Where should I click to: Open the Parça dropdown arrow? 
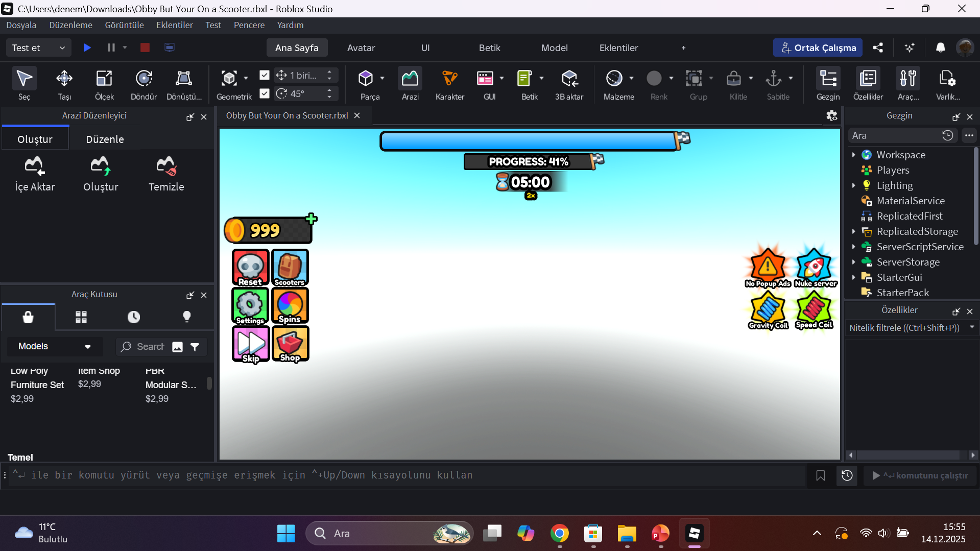coord(382,78)
